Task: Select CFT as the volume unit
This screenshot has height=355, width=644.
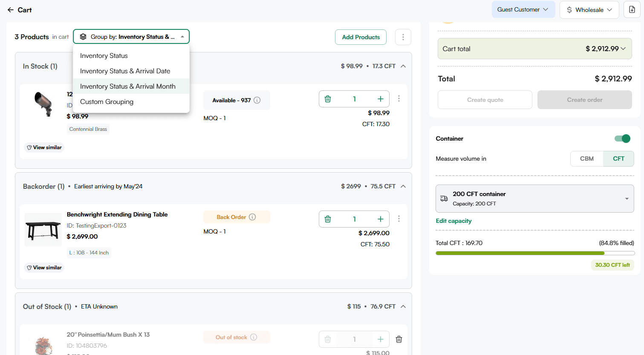Action: point(618,159)
